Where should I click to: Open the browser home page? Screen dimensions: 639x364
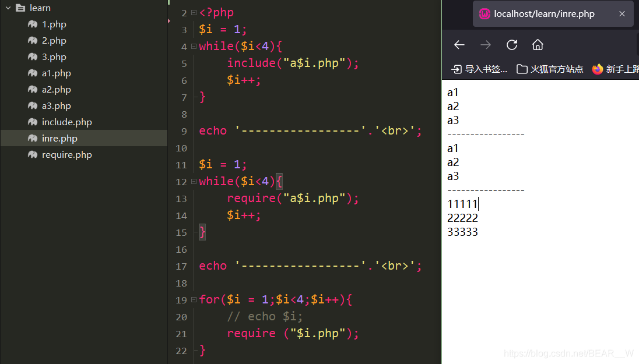(x=538, y=45)
